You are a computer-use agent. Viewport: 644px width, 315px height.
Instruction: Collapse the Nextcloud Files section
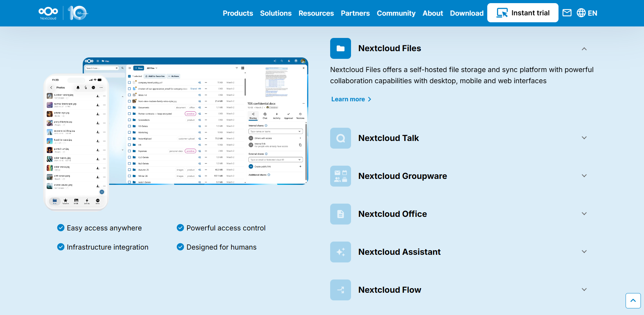[584, 49]
